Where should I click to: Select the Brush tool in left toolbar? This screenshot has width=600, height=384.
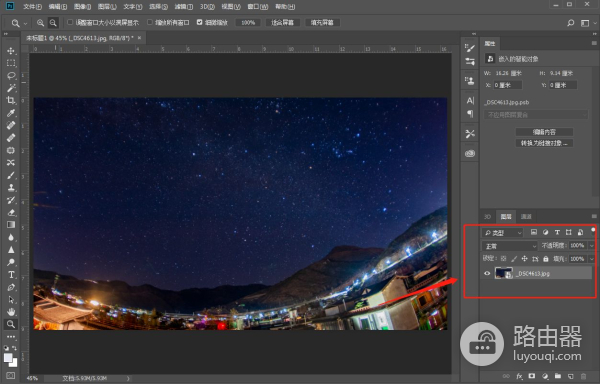click(x=11, y=175)
